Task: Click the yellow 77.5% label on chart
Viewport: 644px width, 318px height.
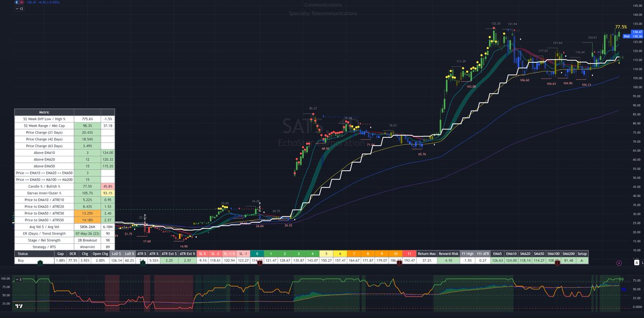Action: tap(620, 26)
